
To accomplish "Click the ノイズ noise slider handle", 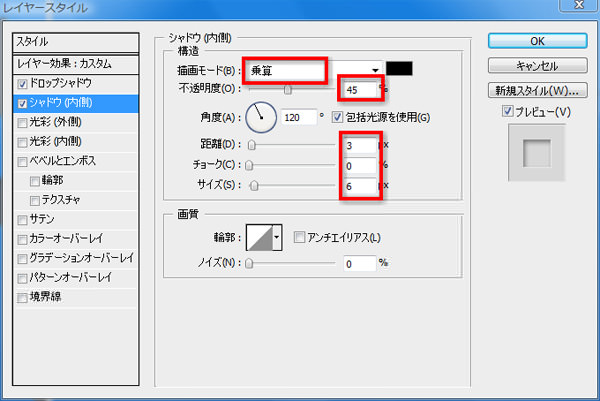I will tap(249, 263).
